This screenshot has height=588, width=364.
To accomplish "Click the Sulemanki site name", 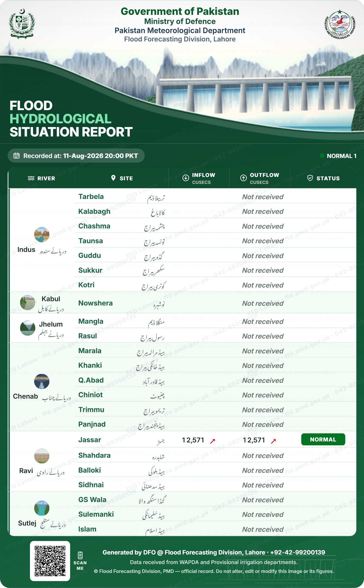I will [x=96, y=514].
